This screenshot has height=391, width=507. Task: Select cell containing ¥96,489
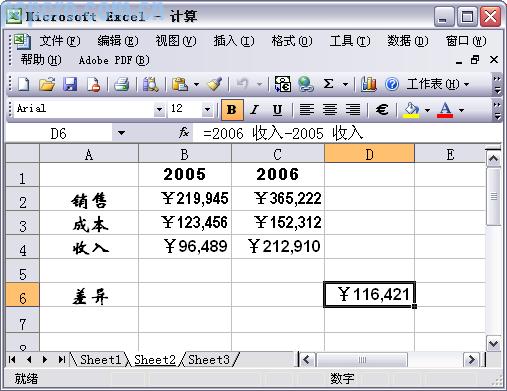[185, 247]
